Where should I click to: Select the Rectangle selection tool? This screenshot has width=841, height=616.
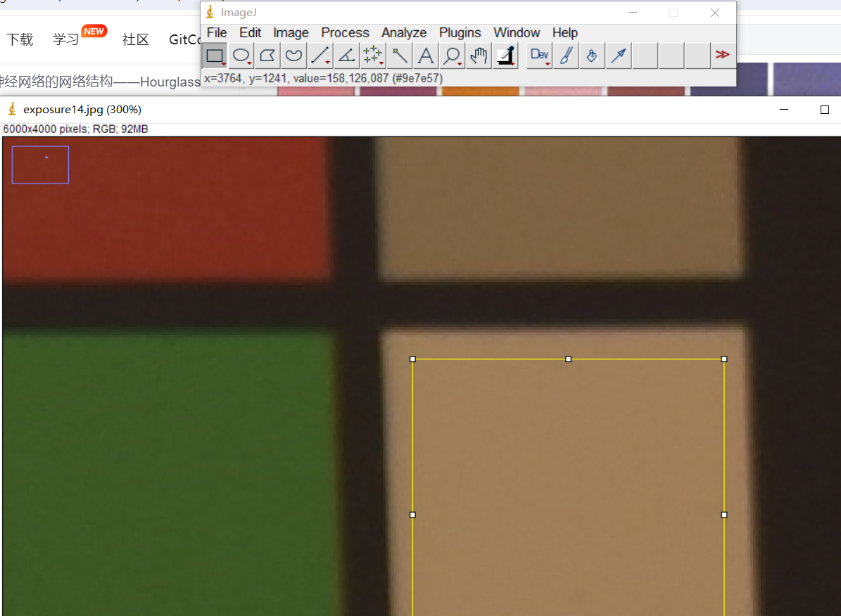click(215, 56)
